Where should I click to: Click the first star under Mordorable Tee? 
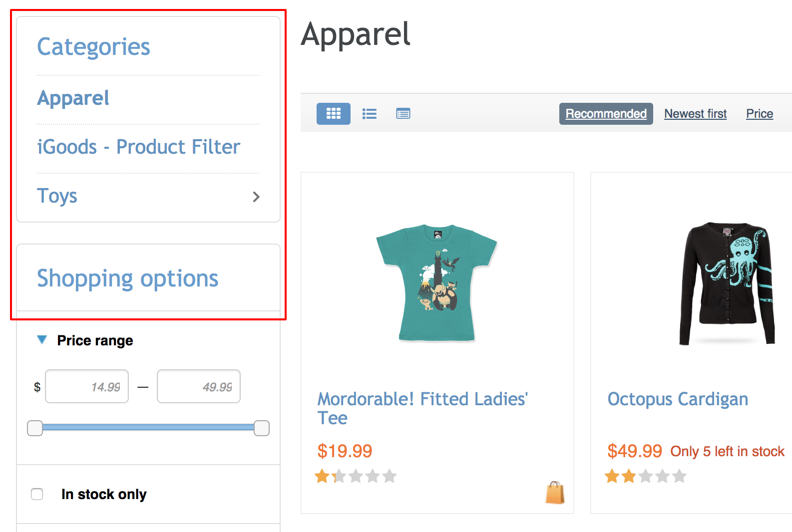click(323, 476)
